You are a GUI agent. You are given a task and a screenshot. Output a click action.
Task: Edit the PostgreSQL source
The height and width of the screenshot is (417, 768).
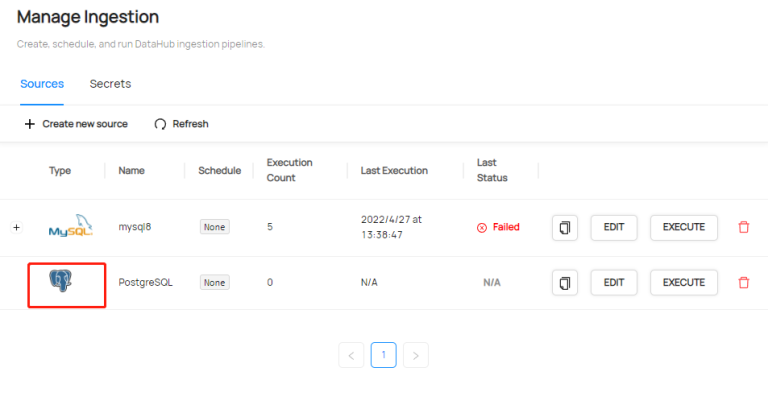tap(614, 283)
